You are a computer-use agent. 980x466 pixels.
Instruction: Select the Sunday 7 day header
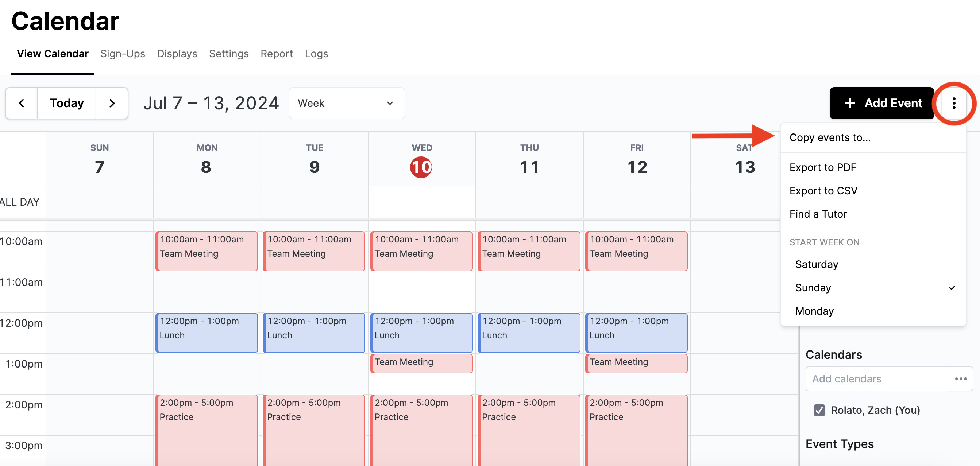(x=100, y=159)
